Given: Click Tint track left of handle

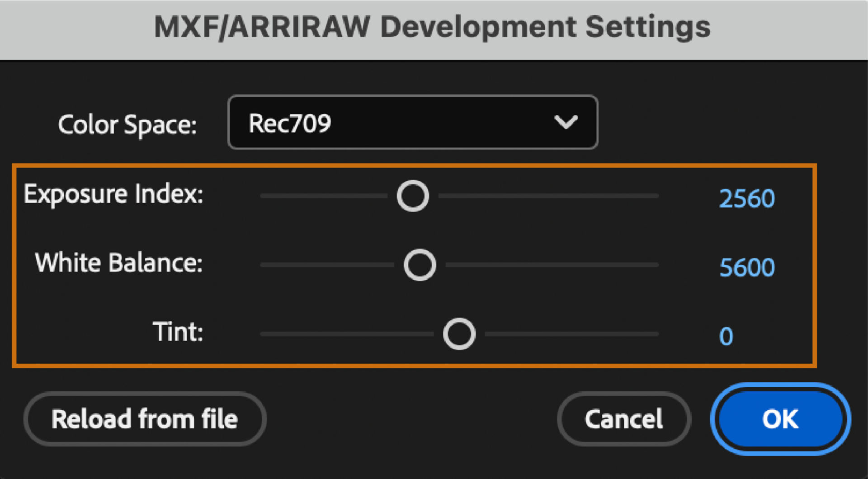Looking at the screenshot, I should (346, 334).
